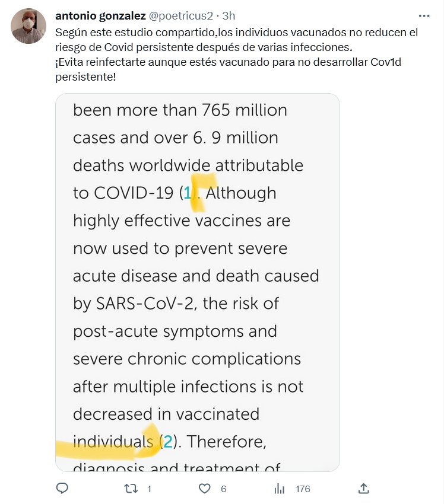Screen dimensions: 444x504
Task: Open the three-dot more options menu
Action: point(424,16)
